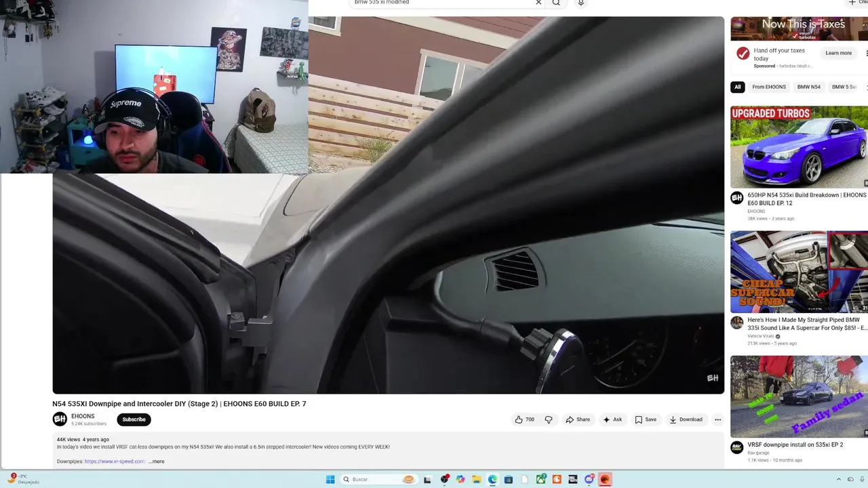The height and width of the screenshot is (488, 868).
Task: Click the video player area
Action: [x=388, y=205]
